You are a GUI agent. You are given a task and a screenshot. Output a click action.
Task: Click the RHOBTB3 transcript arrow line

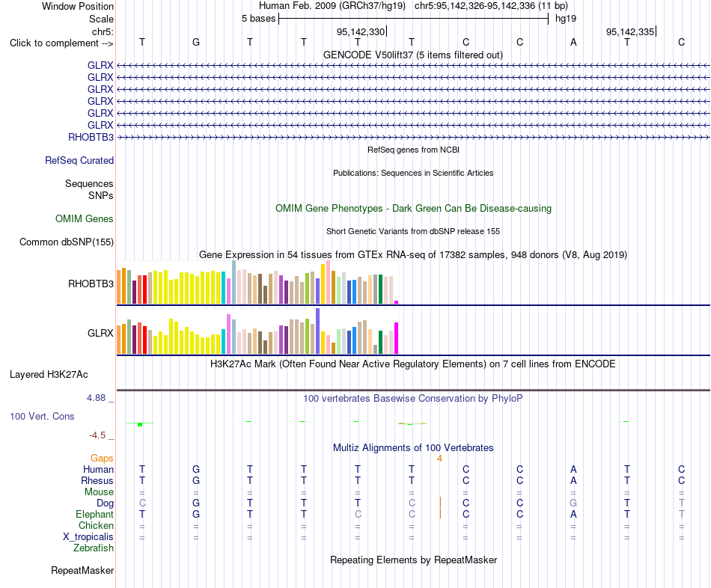pyautogui.click(x=413, y=137)
